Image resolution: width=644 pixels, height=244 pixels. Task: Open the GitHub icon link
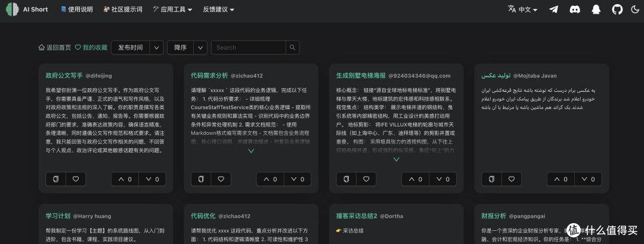click(x=617, y=10)
